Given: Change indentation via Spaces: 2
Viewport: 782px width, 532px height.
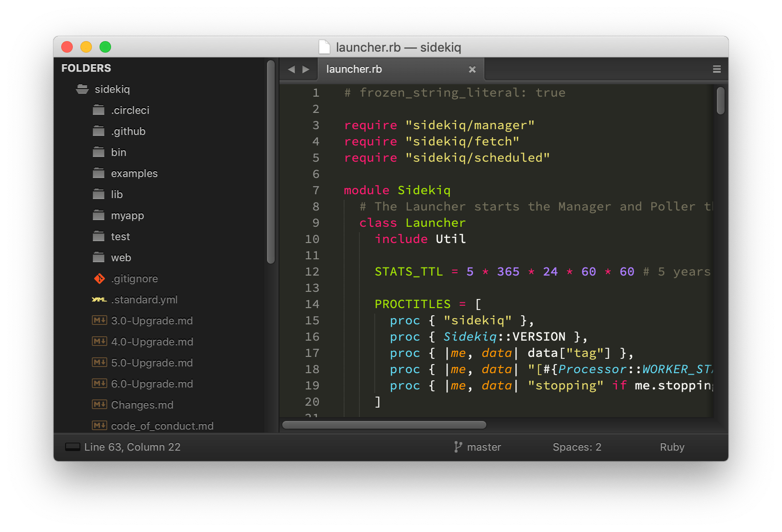Looking at the screenshot, I should [x=577, y=447].
